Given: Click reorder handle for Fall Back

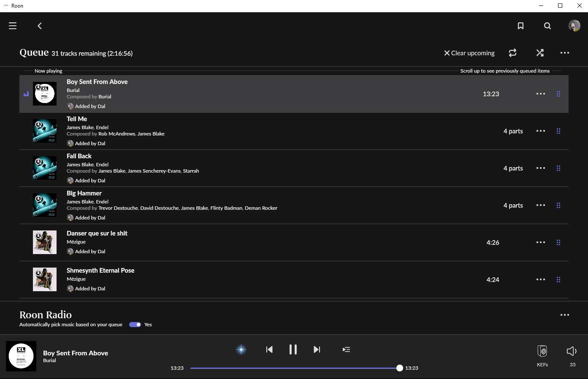Looking at the screenshot, I should (x=558, y=168).
